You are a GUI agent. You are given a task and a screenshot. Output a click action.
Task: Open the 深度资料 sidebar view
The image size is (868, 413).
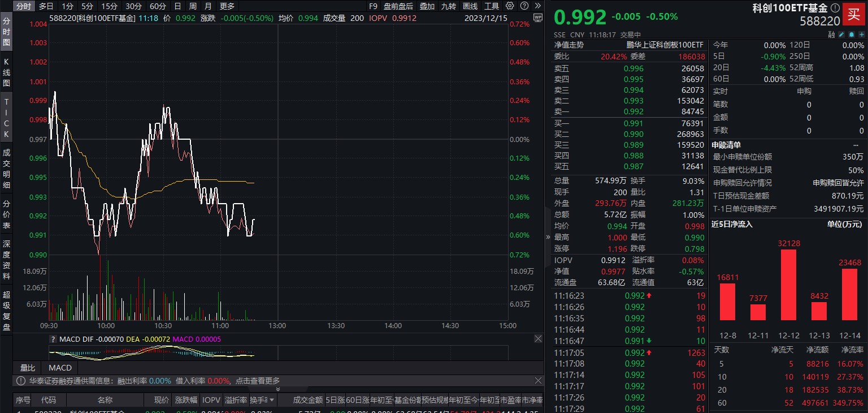point(6,260)
